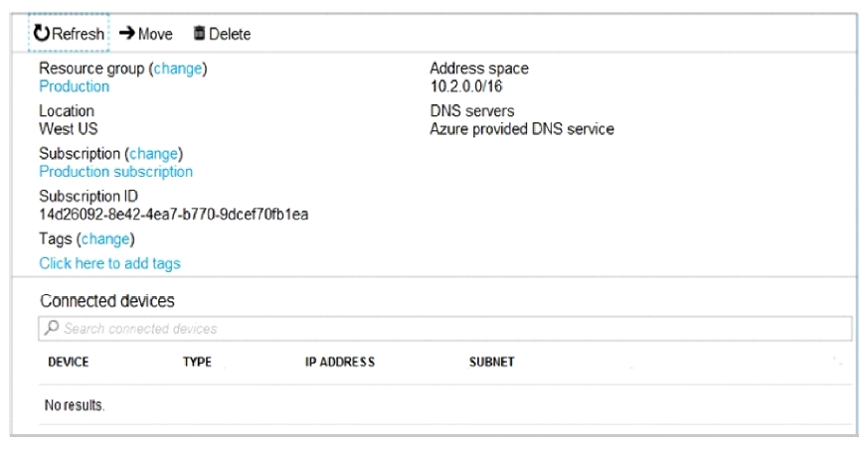The image size is (868, 449).
Task: Sort by the IP ADDRESS column header
Action: tap(340, 363)
